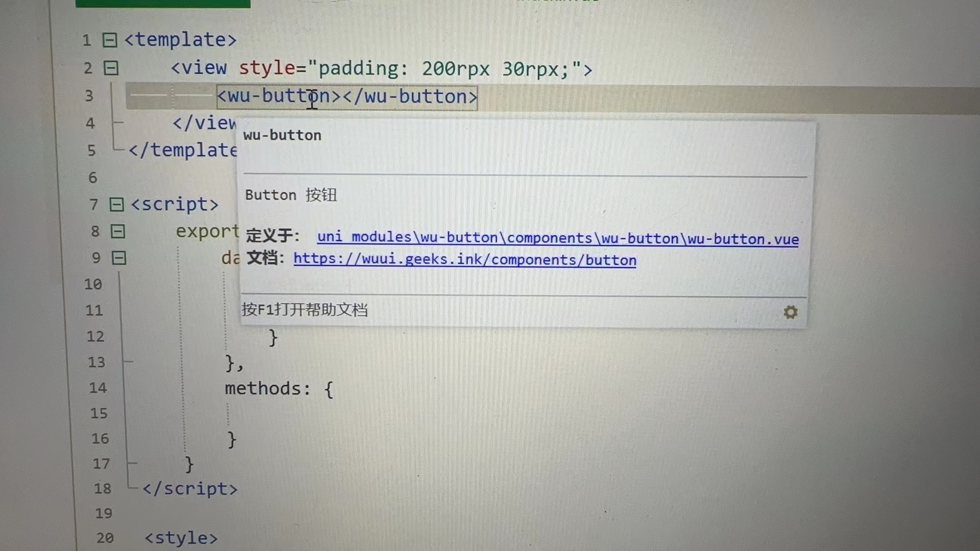Click the closing script tag on line 18
The width and height of the screenshot is (980, 551).
click(x=190, y=488)
